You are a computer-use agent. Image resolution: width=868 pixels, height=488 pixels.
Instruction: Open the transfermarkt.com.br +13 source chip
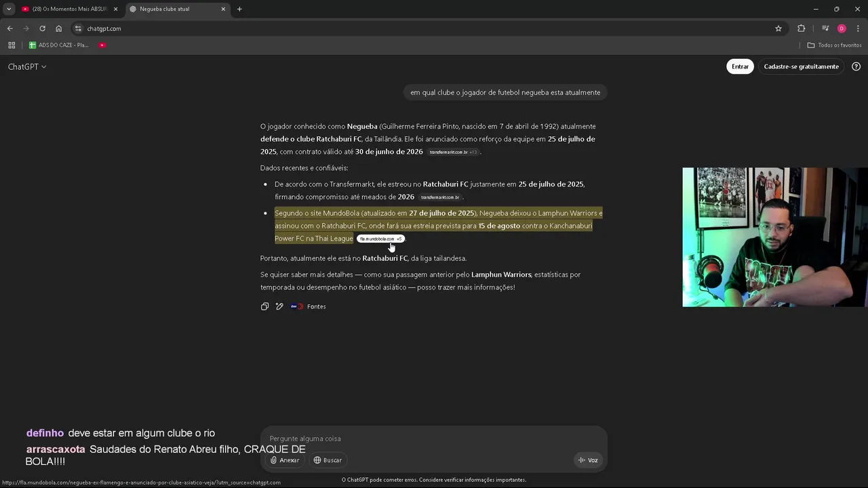pyautogui.click(x=453, y=152)
